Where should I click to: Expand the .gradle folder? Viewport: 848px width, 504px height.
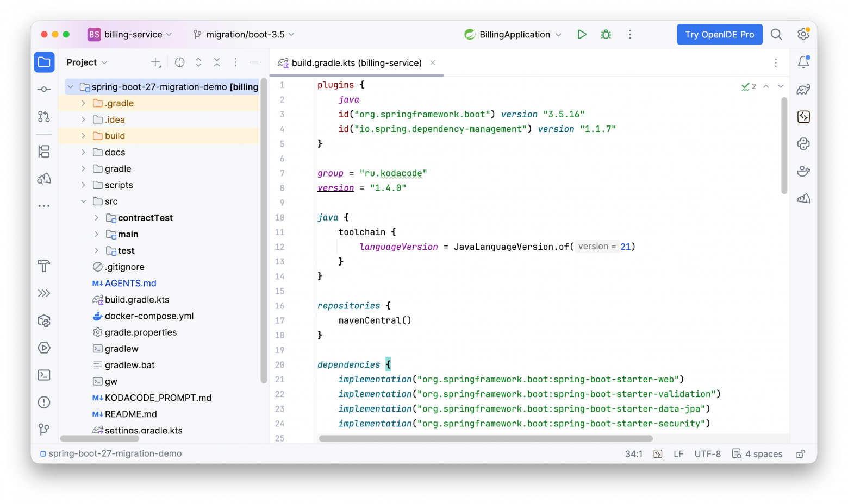coord(83,103)
